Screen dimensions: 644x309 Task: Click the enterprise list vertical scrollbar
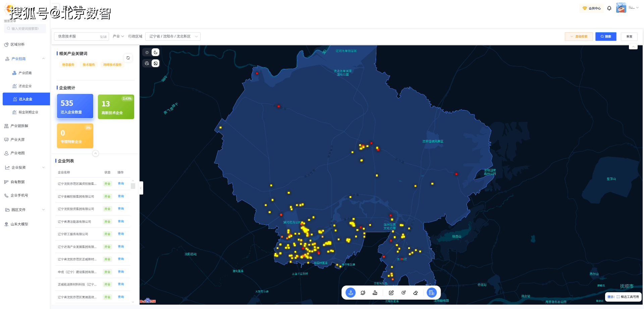tap(133, 186)
